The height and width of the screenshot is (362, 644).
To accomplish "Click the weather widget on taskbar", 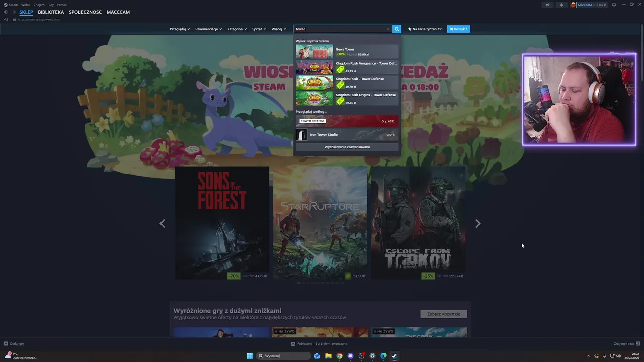I will tap(20, 356).
